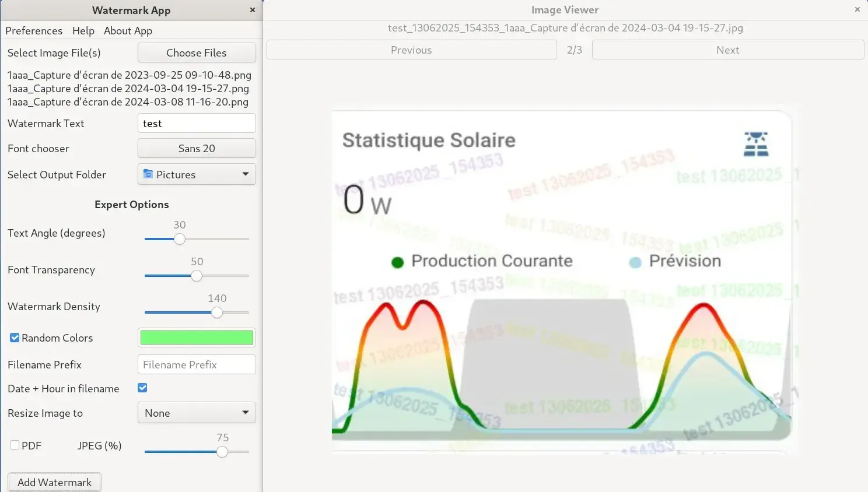Screen dimensions: 868x492
Task: Open the Font chooser Sans 20 selector
Action: click(197, 148)
